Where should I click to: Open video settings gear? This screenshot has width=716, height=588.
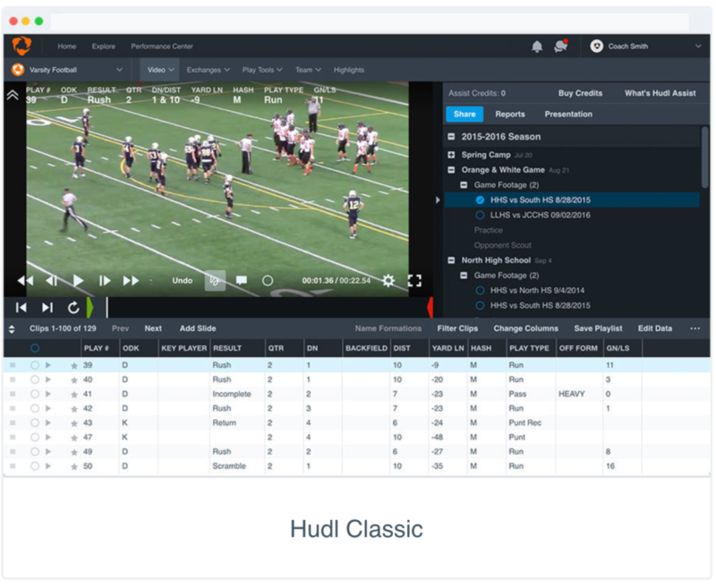pos(388,280)
